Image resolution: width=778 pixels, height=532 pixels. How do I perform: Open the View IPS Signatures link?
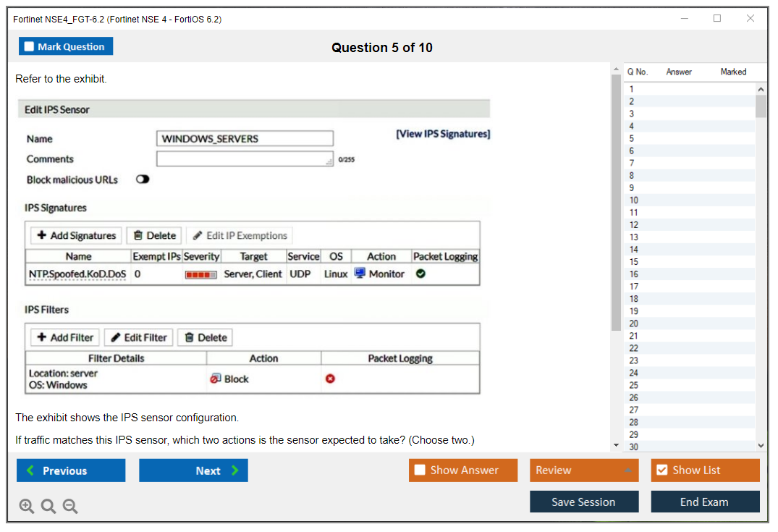pyautogui.click(x=443, y=134)
